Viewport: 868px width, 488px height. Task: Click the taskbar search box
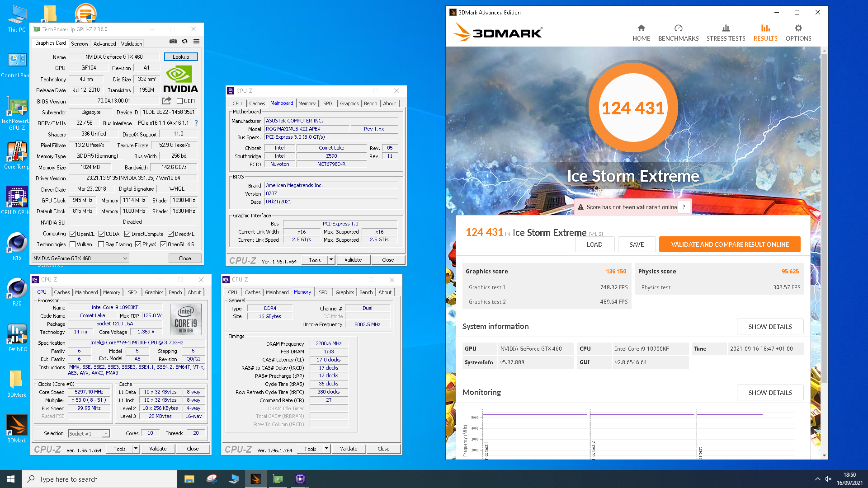coord(99,479)
